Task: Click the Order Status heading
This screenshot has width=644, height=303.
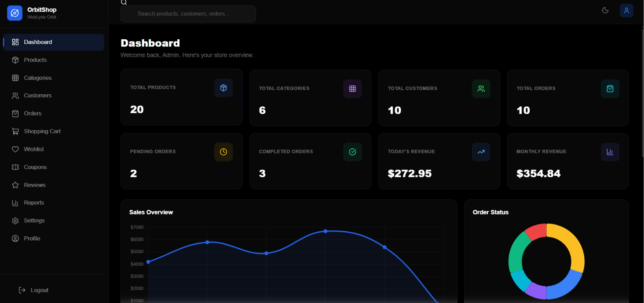Action: tap(490, 212)
